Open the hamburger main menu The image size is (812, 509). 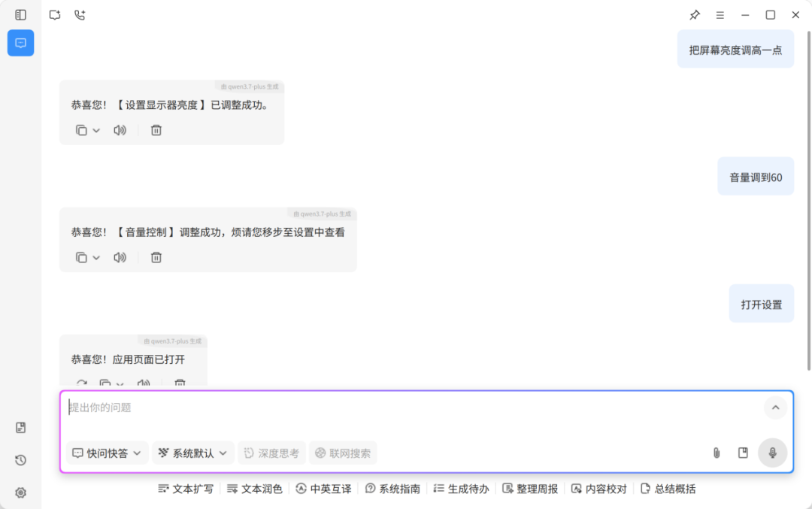pyautogui.click(x=720, y=15)
